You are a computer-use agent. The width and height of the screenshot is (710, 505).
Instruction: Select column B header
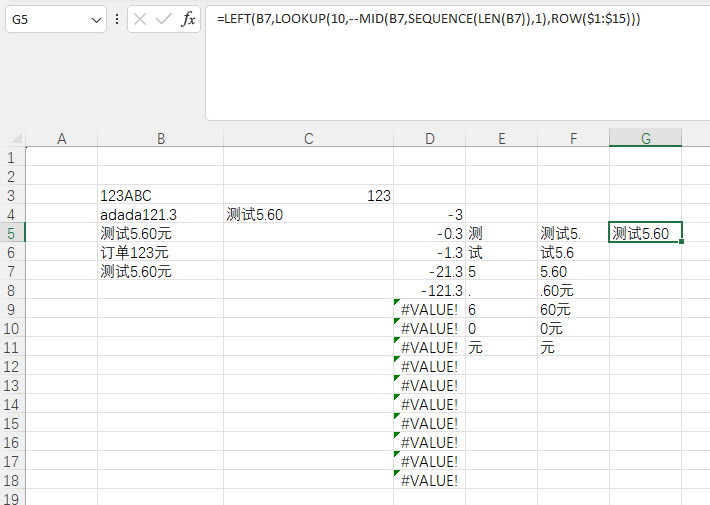[x=161, y=138]
